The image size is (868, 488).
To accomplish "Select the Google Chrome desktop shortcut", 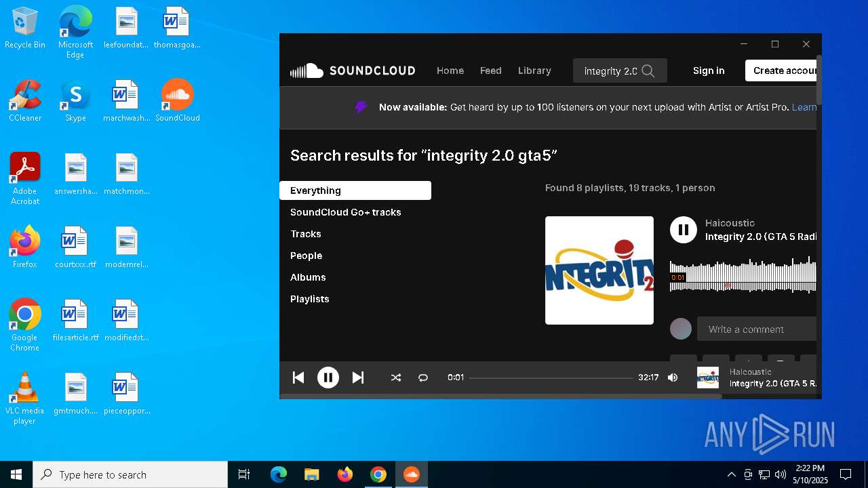I will [25, 325].
